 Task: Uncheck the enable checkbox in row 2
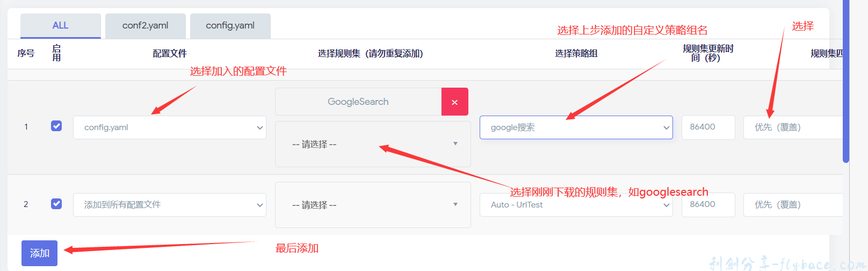click(x=56, y=204)
